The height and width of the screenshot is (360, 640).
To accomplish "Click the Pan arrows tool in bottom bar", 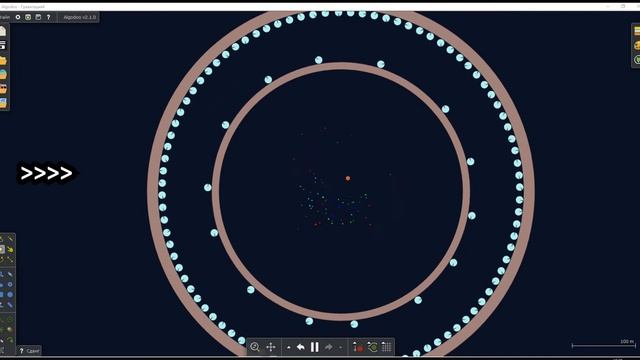I will (271, 347).
